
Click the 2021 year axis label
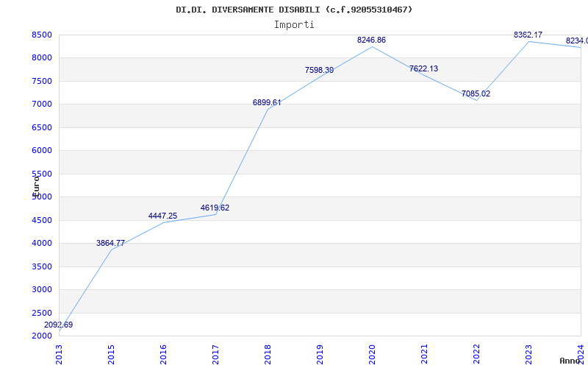[424, 354]
